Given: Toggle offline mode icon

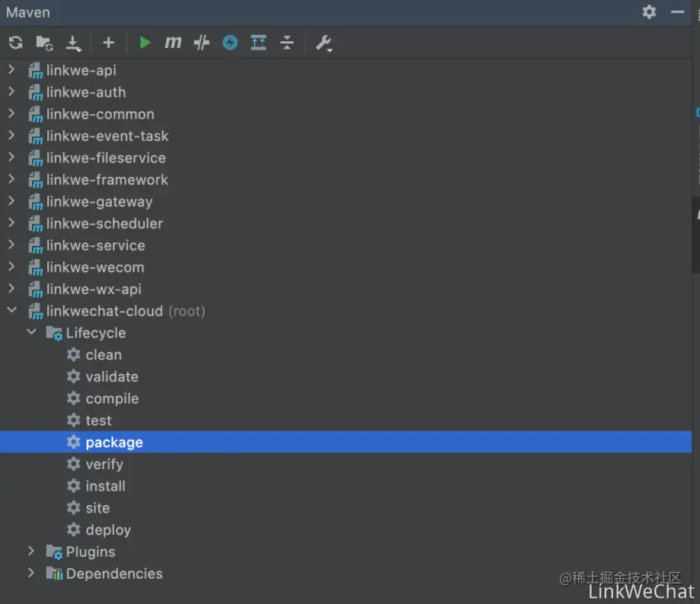Looking at the screenshot, I should pyautogui.click(x=201, y=43).
